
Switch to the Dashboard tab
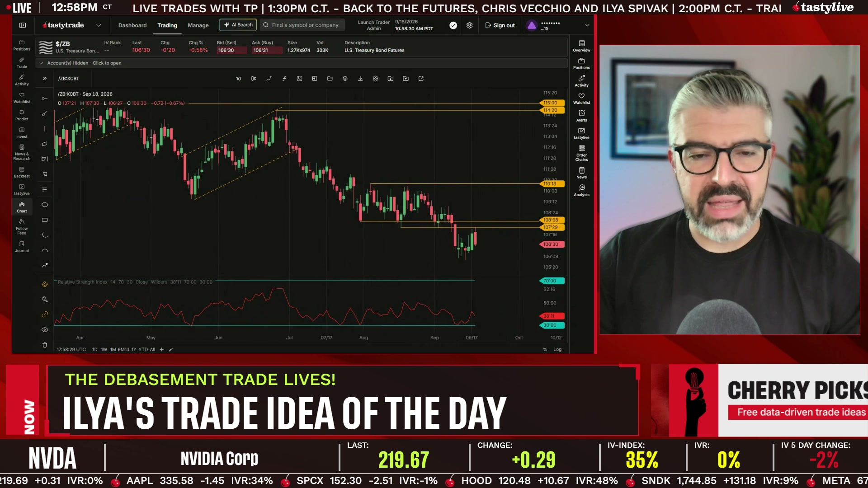(x=132, y=25)
